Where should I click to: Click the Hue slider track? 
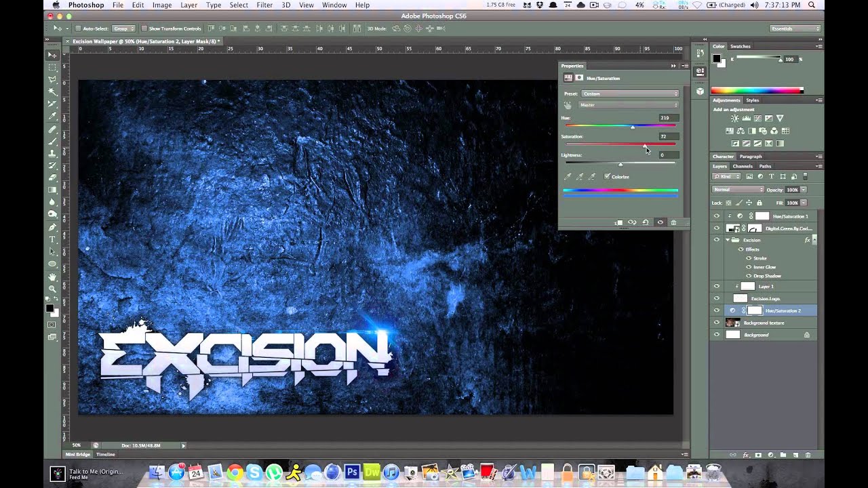620,126
